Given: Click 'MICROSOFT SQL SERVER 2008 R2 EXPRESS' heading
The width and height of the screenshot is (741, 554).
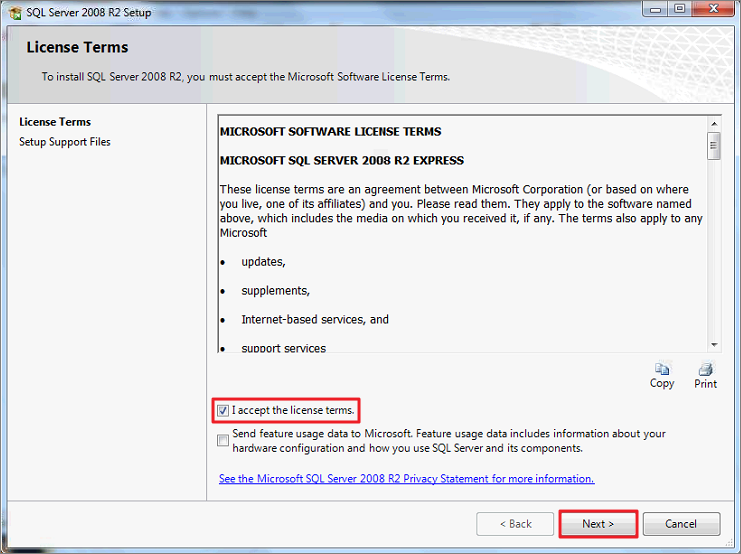Looking at the screenshot, I should pyautogui.click(x=342, y=161).
